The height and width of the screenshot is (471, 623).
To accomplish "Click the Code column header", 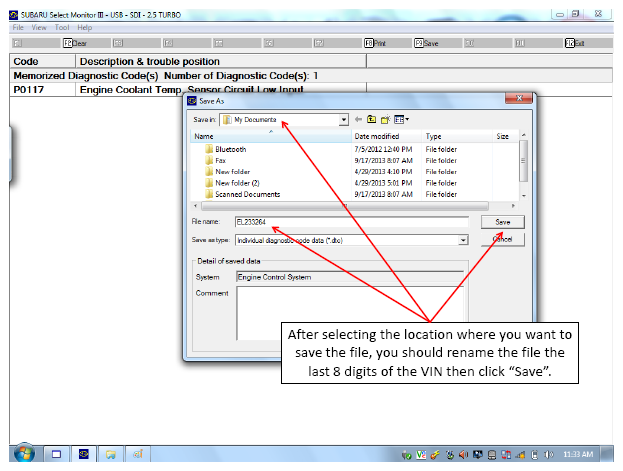I will [43, 61].
